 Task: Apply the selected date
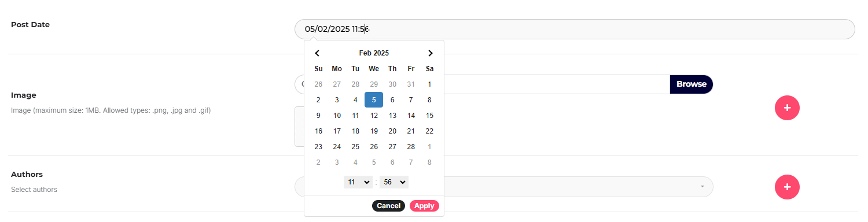coord(424,206)
